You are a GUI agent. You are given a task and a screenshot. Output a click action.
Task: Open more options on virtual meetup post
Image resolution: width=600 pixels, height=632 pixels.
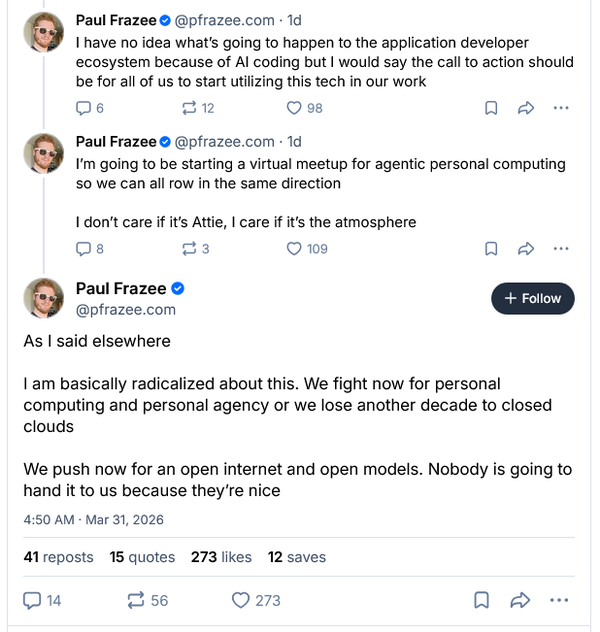point(561,248)
